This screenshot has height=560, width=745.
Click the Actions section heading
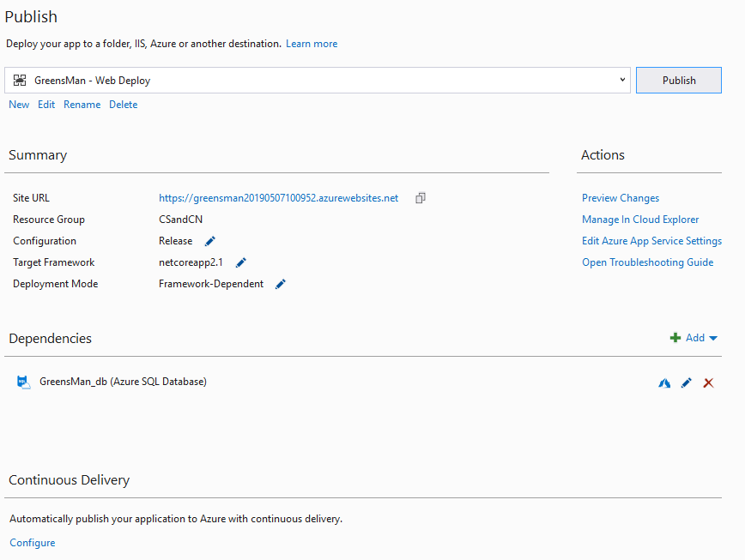[x=603, y=154]
